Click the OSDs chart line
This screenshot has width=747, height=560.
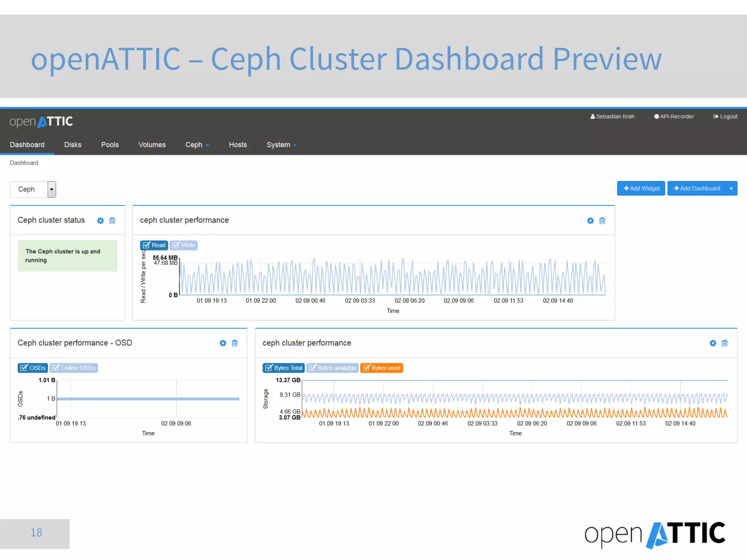pyautogui.click(x=148, y=399)
